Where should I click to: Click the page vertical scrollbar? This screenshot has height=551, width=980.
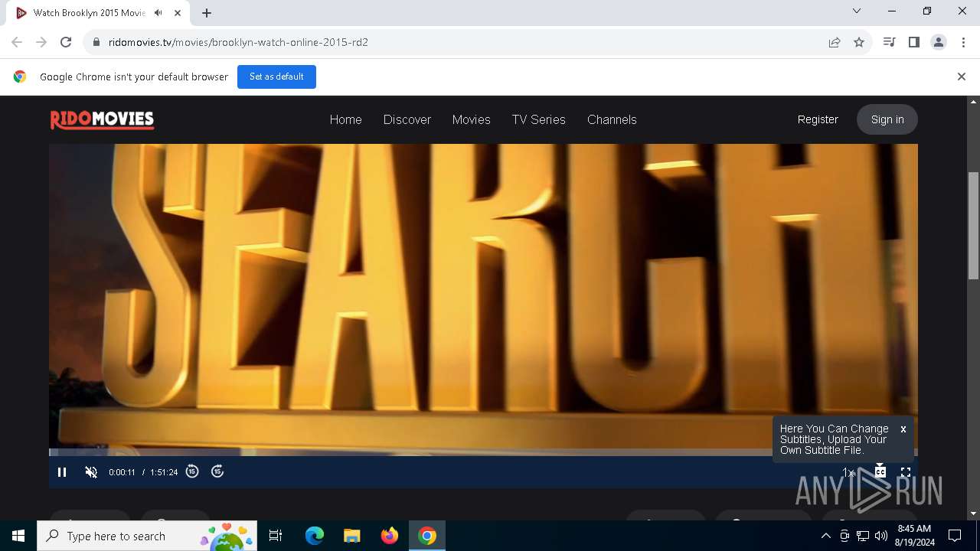pyautogui.click(x=974, y=226)
